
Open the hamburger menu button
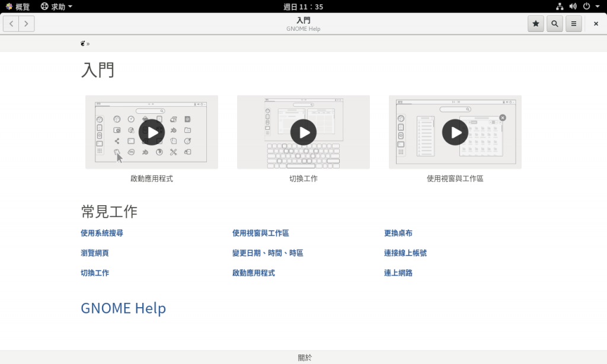pos(574,24)
